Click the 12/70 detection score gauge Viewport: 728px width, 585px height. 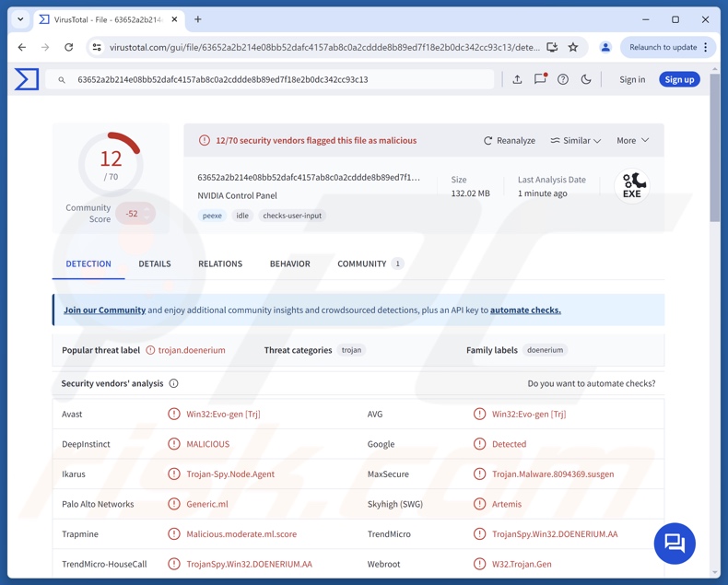[111, 164]
